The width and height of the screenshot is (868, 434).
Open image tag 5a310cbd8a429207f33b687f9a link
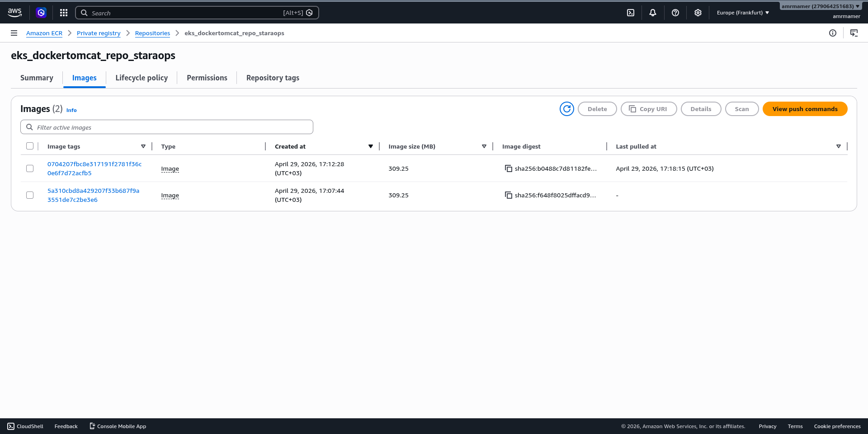93,195
